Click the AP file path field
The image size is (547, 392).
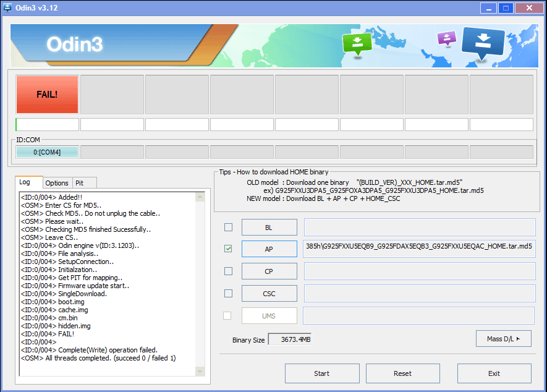tap(419, 249)
